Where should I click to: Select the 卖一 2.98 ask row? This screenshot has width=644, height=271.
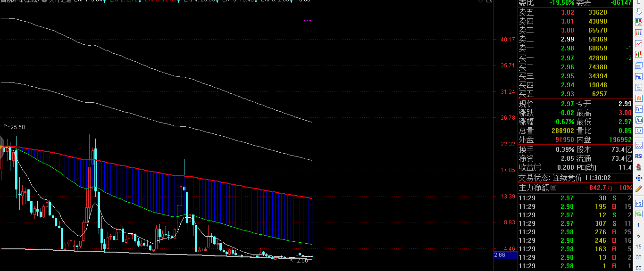[x=575, y=49]
